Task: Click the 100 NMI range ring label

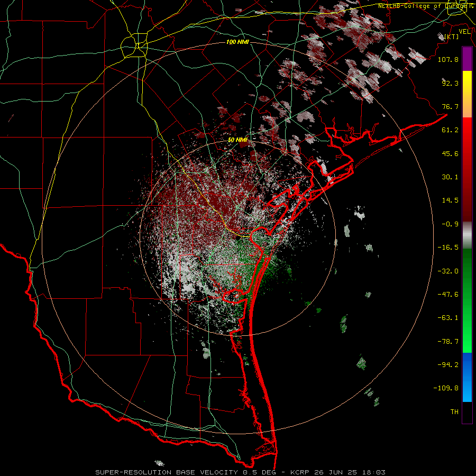Action: click(237, 42)
